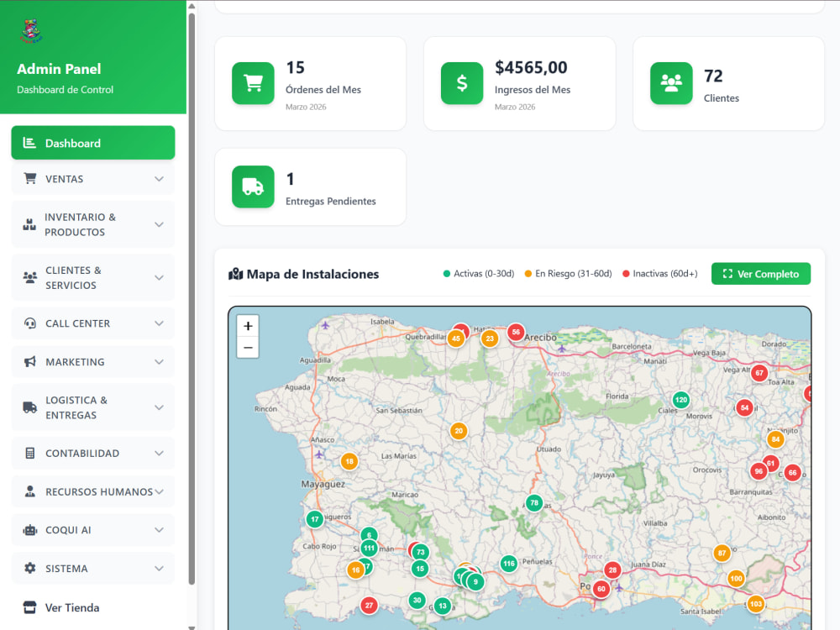Open the VENTAS menu label
Viewport: 840px width, 630px height.
coord(65,179)
